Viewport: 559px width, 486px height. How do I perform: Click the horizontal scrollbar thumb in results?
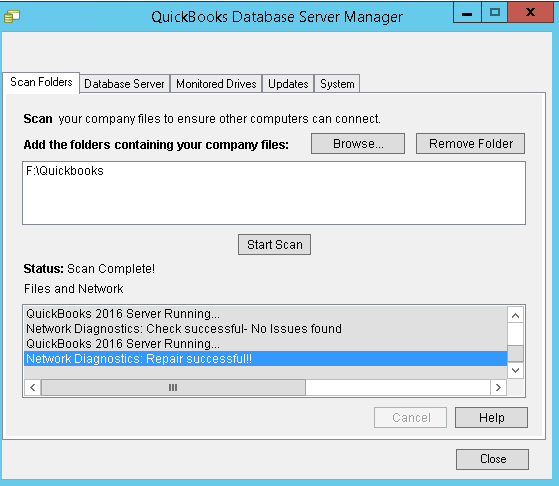coord(173,387)
